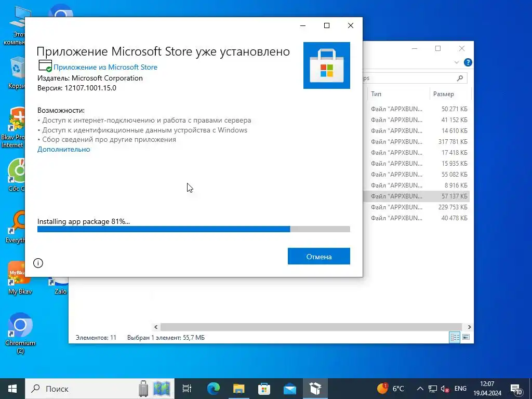Image resolution: width=532 pixels, height=399 pixels.
Task: Select file row with size 8 916 КБ
Action: click(417, 185)
